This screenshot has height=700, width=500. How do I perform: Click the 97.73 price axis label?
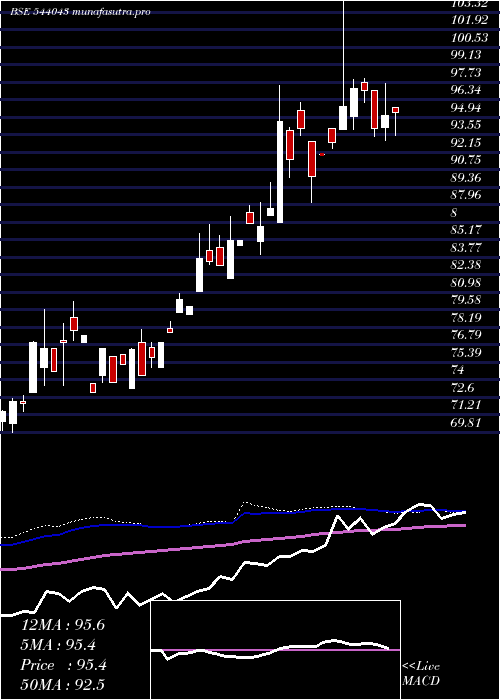point(466,73)
